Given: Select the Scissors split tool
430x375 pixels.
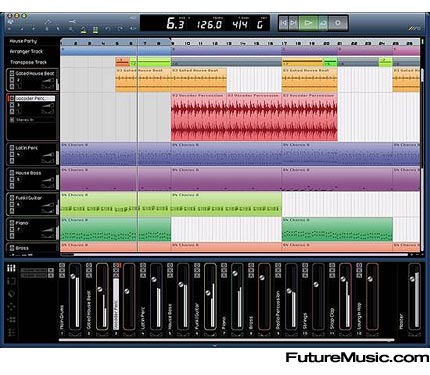Looking at the screenshot, I should (x=72, y=21).
